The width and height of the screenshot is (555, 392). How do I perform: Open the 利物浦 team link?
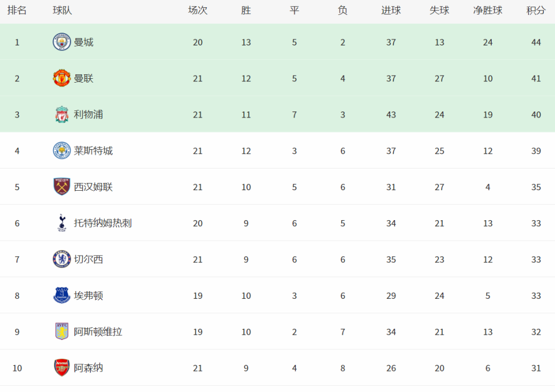click(88, 115)
